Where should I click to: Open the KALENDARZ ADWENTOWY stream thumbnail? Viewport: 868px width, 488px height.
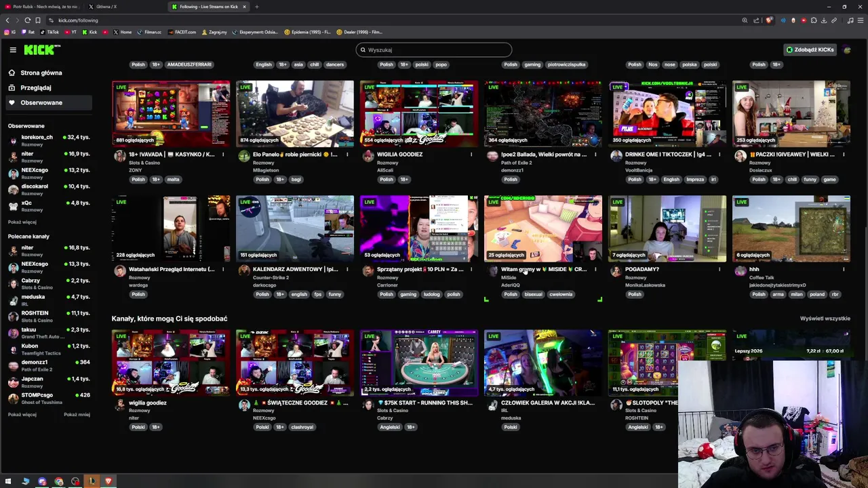295,228
